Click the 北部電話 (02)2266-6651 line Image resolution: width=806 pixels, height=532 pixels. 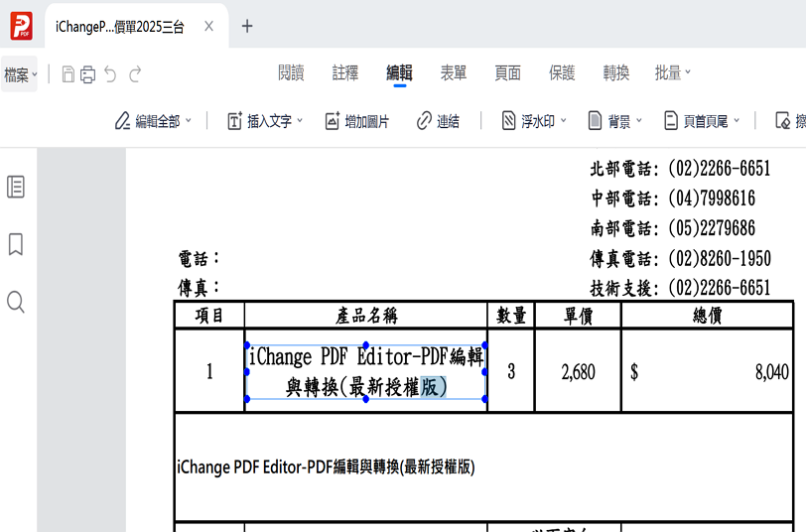click(x=680, y=168)
